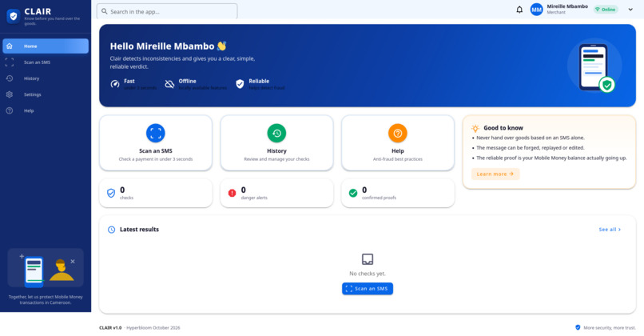Open the History card

[276, 142]
